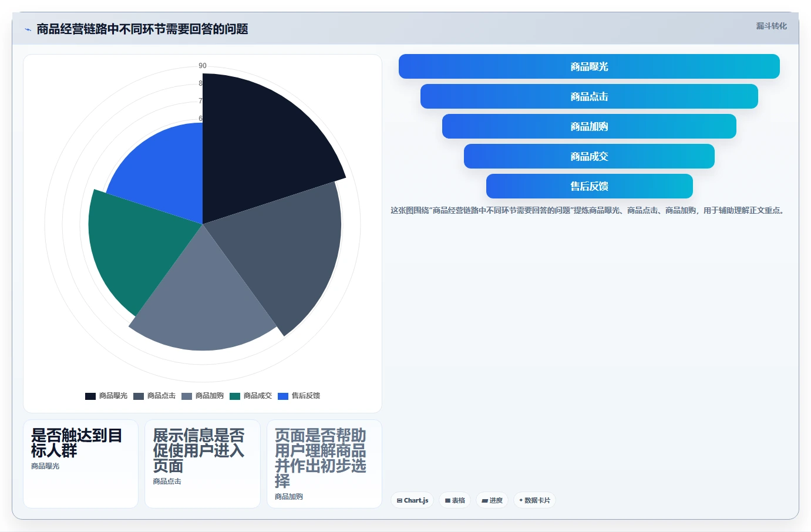The width and height of the screenshot is (811, 532).
Task: Select the 表格 tag chip
Action: pos(455,500)
